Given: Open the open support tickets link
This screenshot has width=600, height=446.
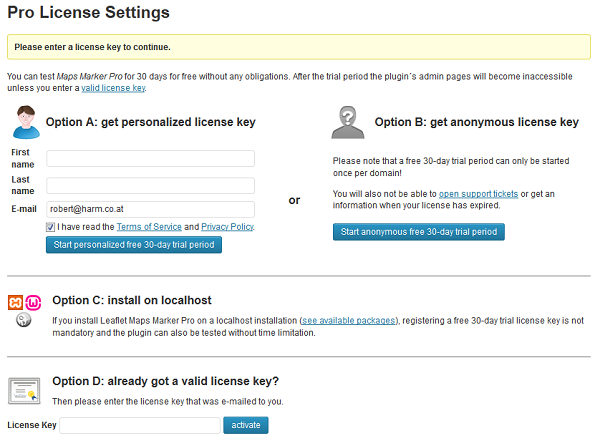Looking at the screenshot, I should point(478,194).
